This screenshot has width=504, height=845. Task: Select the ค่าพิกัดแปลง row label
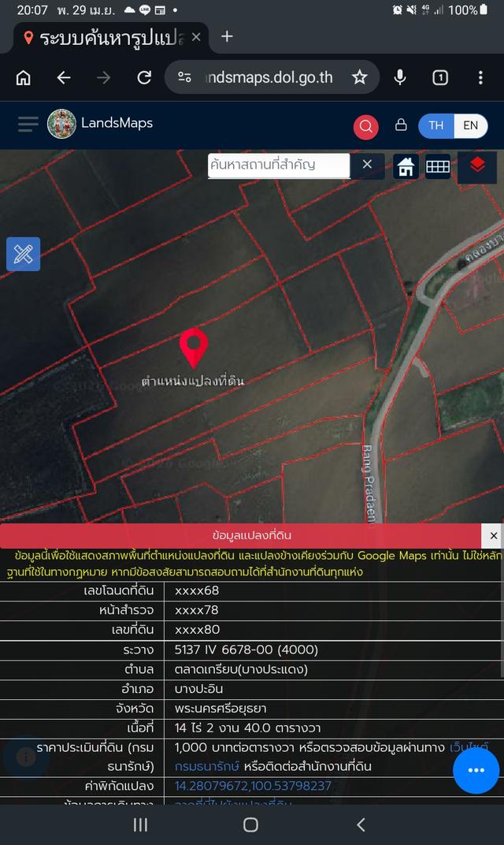coord(119,786)
